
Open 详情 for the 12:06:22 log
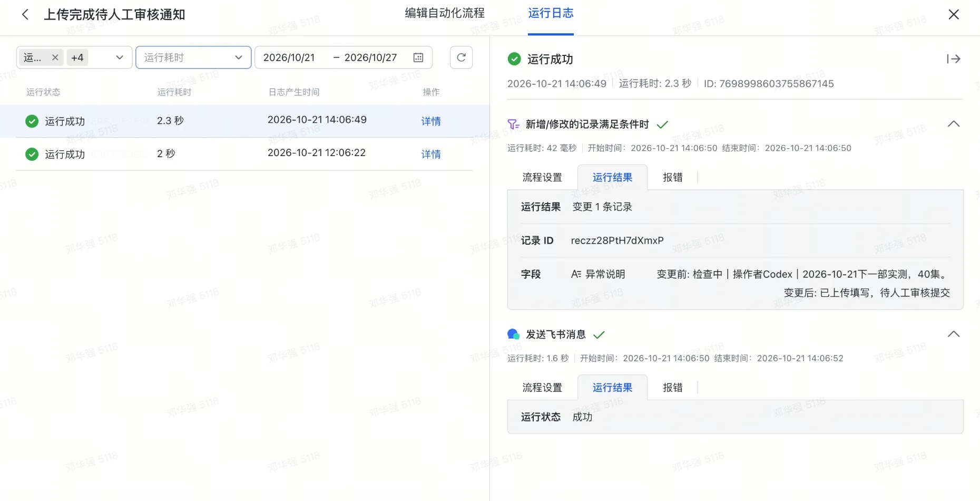pos(430,154)
